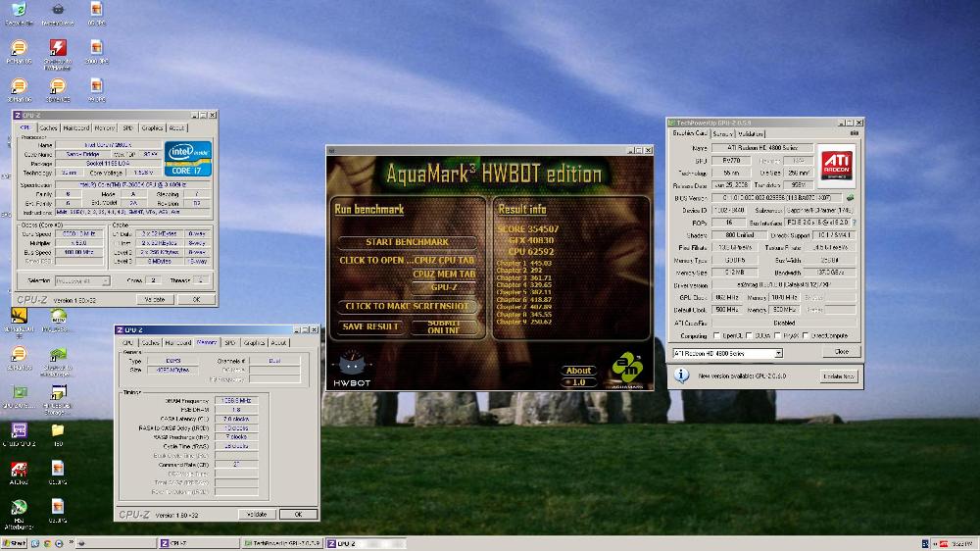Click the DRAM Frequency value field in CPU-Z
Viewport: 980px width, 551px height.
pyautogui.click(x=235, y=400)
